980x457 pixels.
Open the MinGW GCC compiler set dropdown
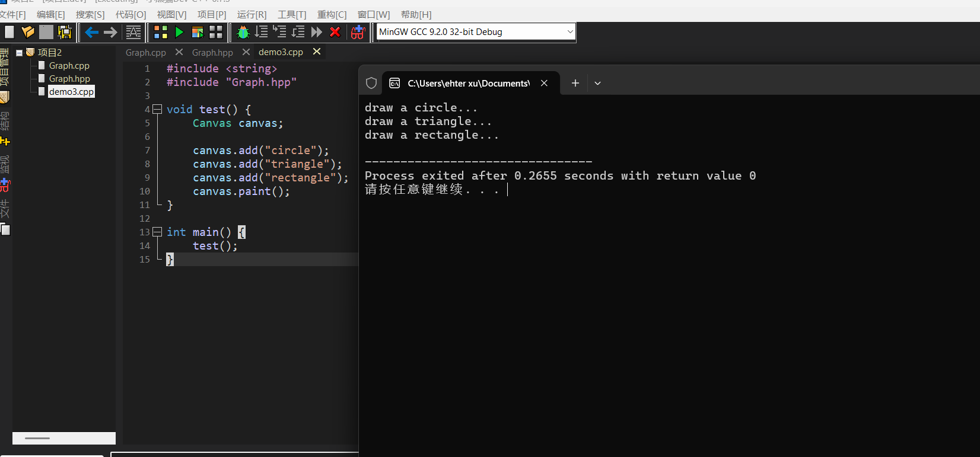(476, 32)
